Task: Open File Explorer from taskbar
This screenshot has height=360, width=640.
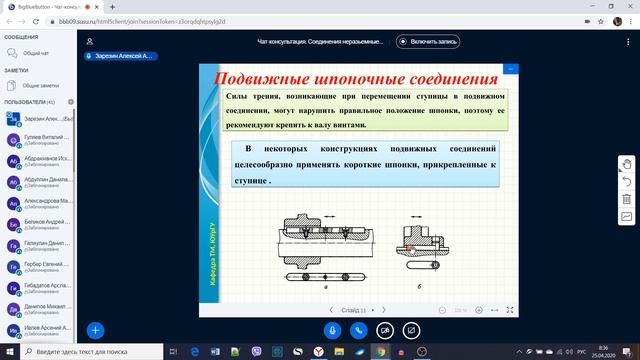Action: (339, 351)
